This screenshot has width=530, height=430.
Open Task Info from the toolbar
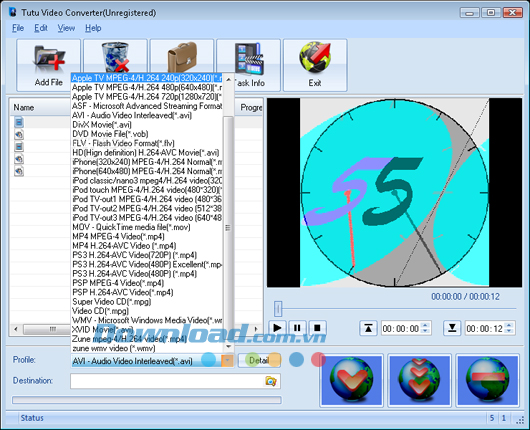pyautogui.click(x=248, y=65)
